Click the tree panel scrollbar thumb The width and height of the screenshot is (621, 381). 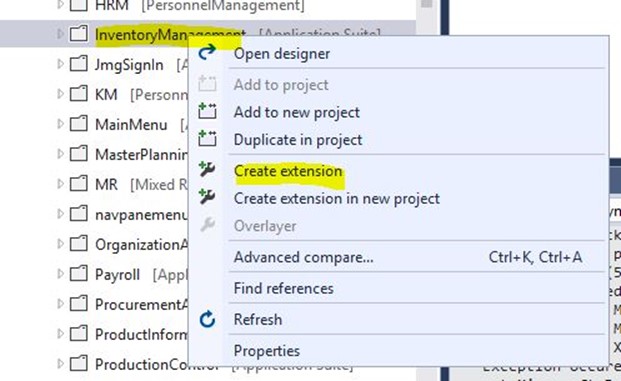point(427,4)
